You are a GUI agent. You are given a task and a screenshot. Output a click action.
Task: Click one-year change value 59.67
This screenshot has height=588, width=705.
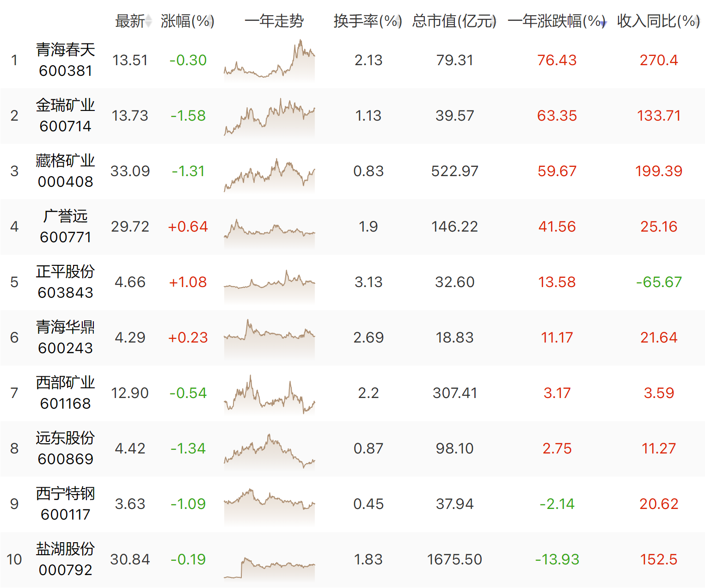pyautogui.click(x=557, y=171)
